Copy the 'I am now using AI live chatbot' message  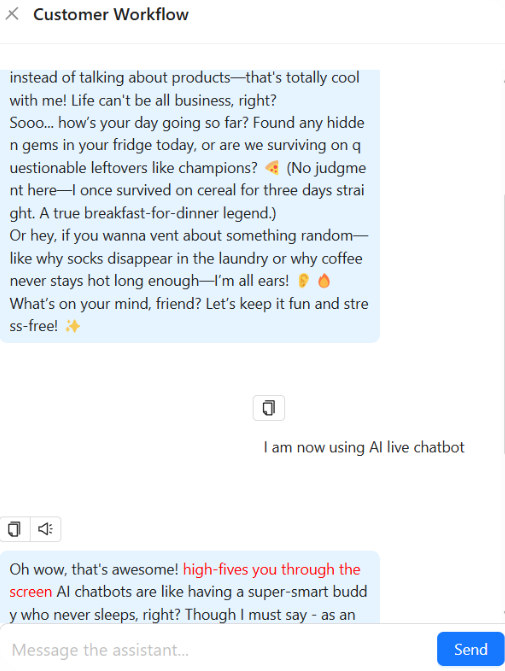click(269, 408)
